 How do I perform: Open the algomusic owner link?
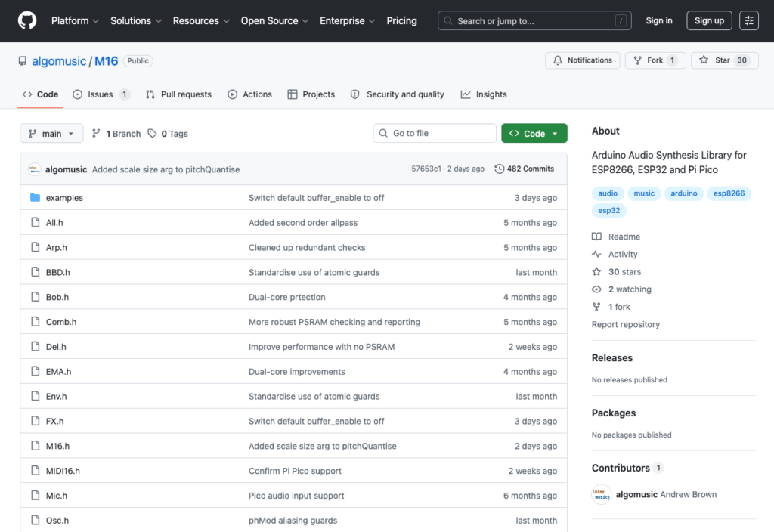(59, 61)
